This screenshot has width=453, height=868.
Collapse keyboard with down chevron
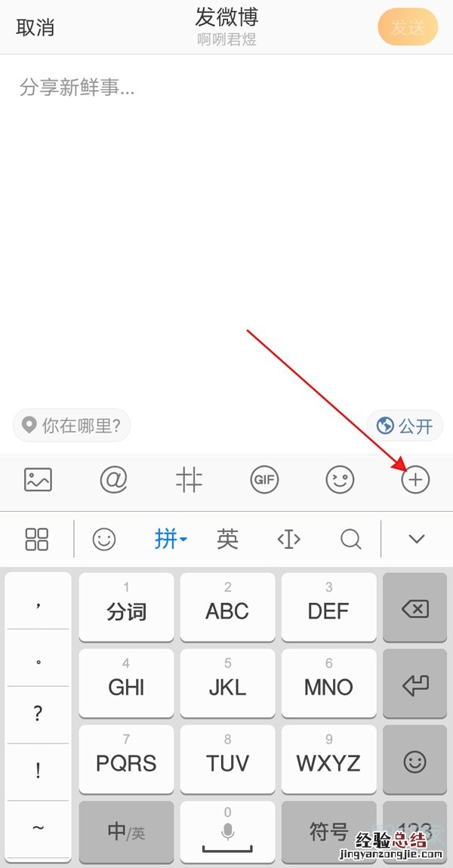[417, 539]
